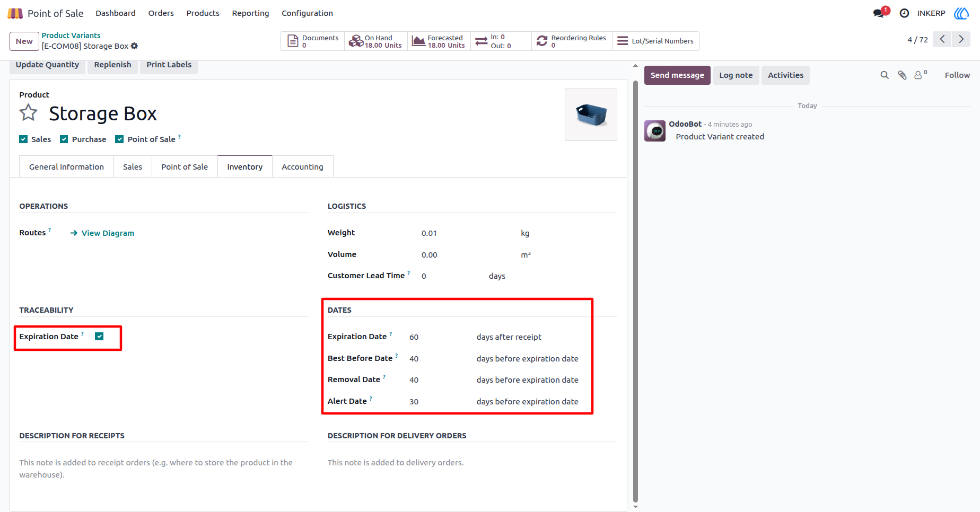Switch to the Accounting tab
This screenshot has height=512, width=980.
pyautogui.click(x=302, y=167)
